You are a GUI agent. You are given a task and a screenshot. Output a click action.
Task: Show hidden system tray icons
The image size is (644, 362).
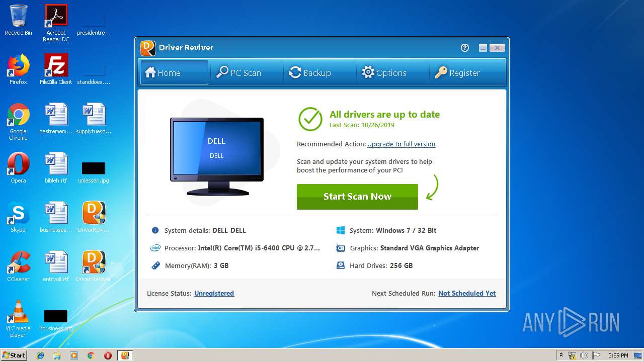click(x=561, y=355)
